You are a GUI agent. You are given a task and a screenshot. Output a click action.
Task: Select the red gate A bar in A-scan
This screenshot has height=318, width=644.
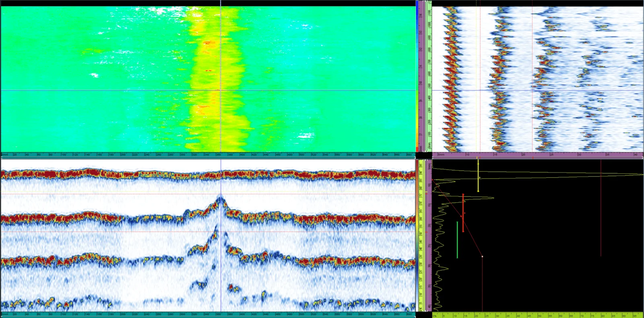[x=463, y=213]
